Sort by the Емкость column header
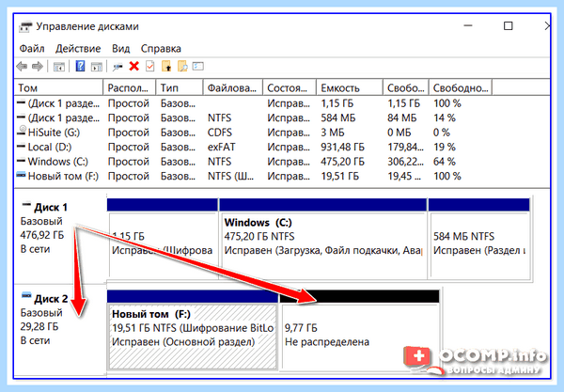 pyautogui.click(x=350, y=87)
